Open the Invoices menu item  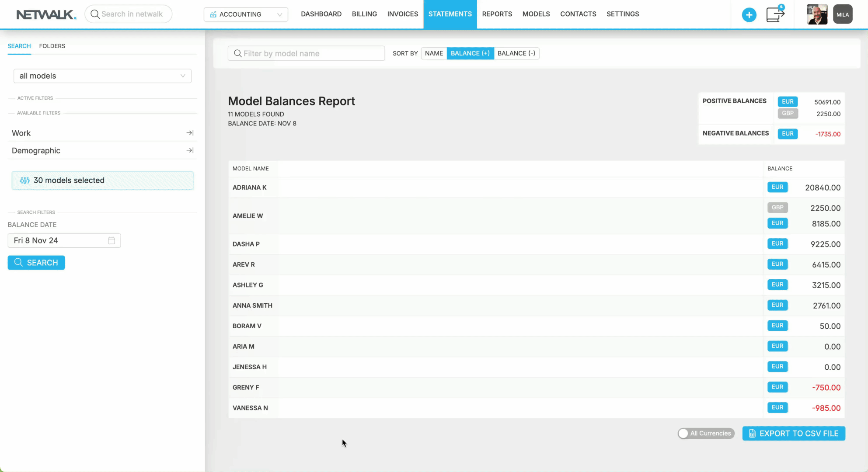[x=402, y=14]
